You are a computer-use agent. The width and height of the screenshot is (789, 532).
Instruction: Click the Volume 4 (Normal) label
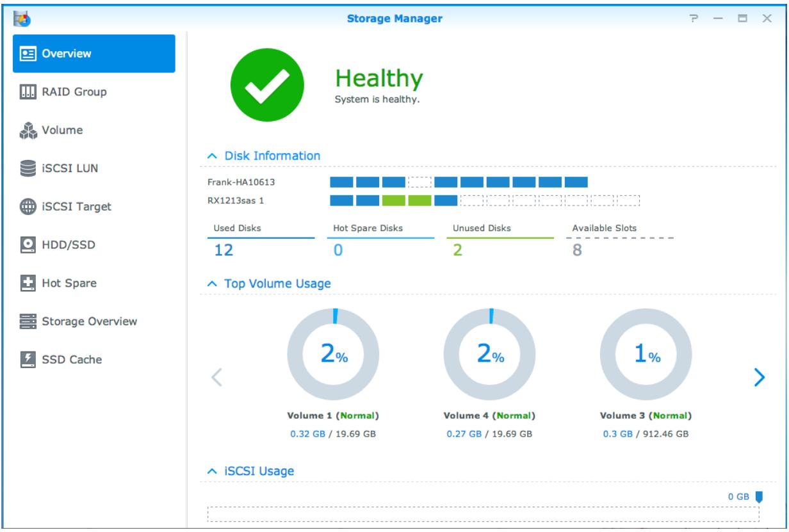click(491, 416)
